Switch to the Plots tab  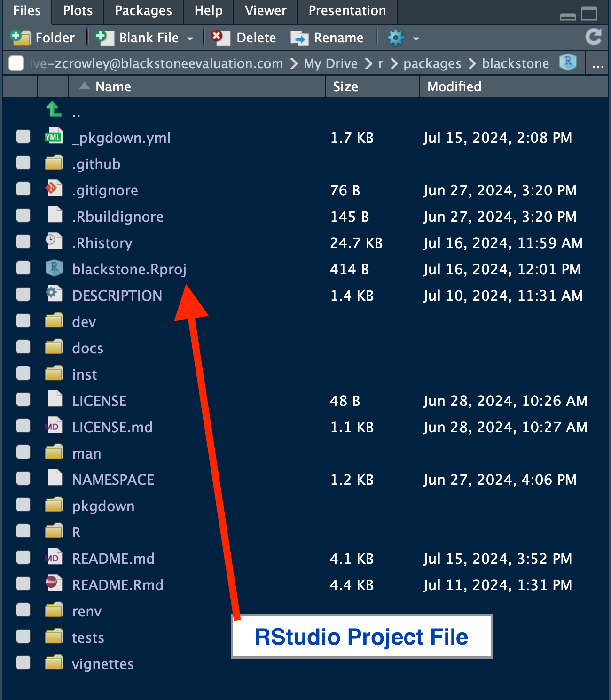[x=77, y=11]
